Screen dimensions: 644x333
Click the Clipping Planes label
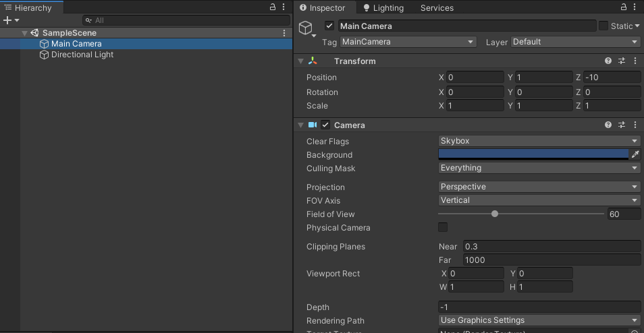[x=336, y=247]
